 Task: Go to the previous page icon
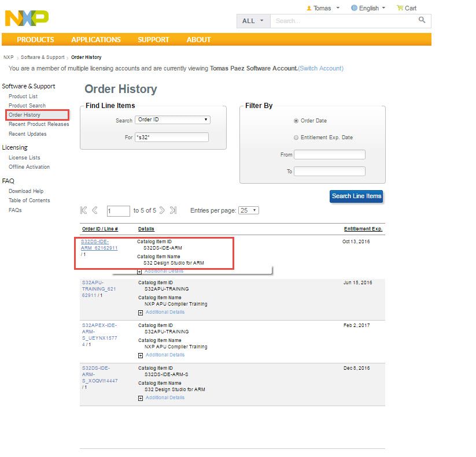tap(95, 210)
